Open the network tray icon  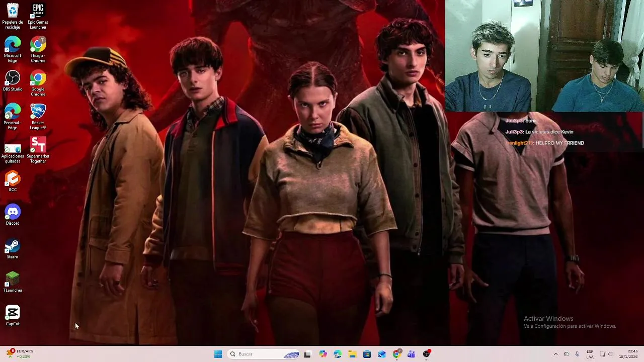(603, 354)
